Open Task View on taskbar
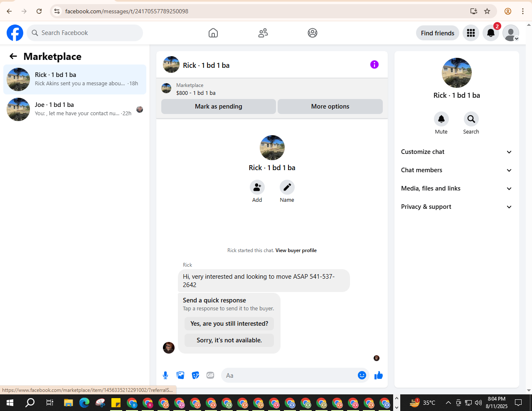 click(49, 403)
